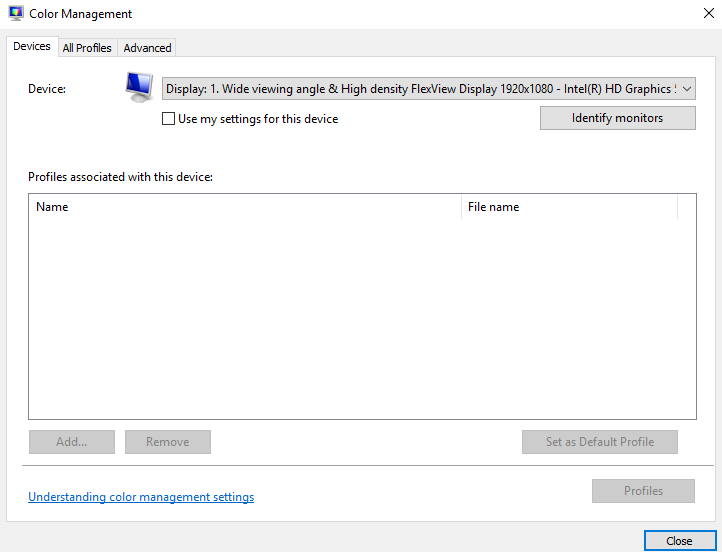Click the monitor icon beside Device

click(139, 87)
